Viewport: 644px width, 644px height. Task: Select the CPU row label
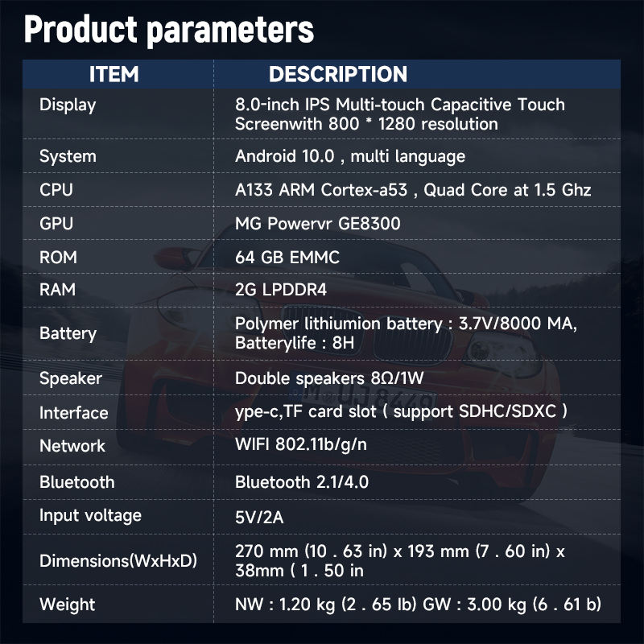coord(56,190)
